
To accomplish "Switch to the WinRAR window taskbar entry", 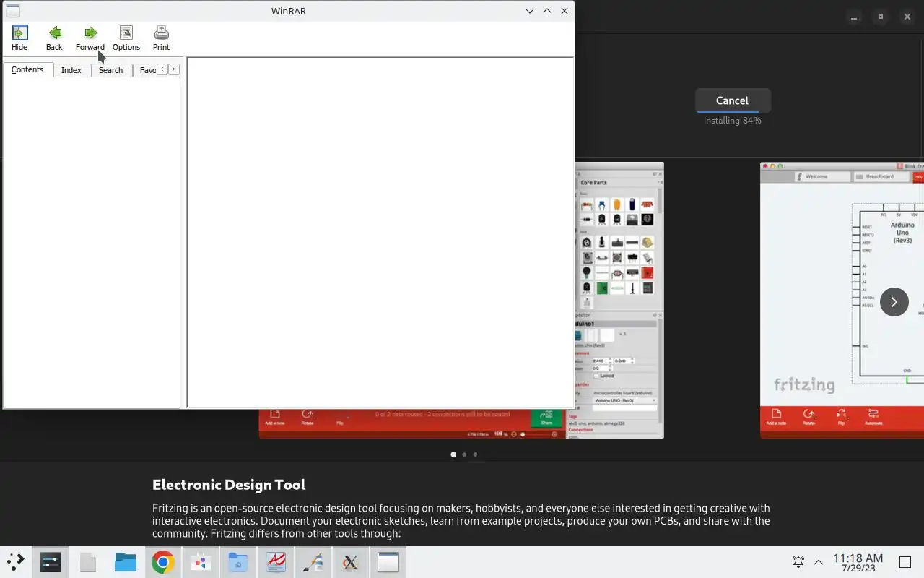I will click(388, 562).
